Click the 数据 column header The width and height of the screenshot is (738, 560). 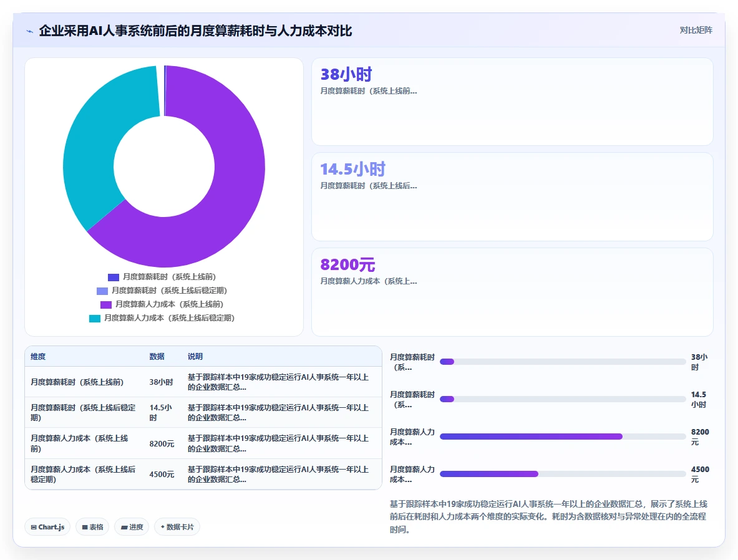coord(157,356)
